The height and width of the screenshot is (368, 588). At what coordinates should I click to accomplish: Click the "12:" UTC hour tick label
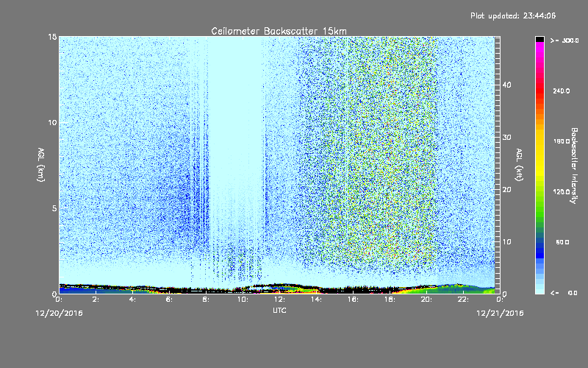click(x=280, y=300)
